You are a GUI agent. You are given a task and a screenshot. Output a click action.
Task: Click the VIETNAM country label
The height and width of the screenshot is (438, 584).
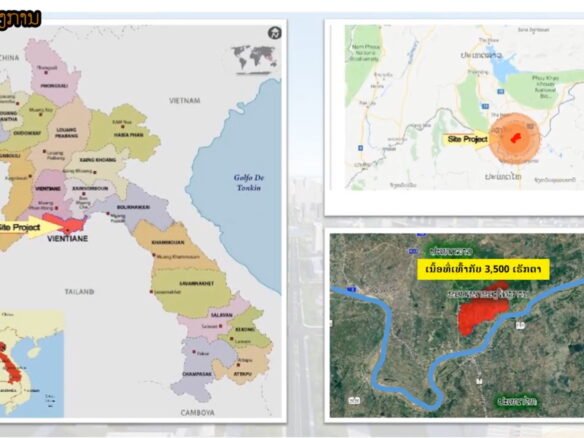pyautogui.click(x=185, y=101)
